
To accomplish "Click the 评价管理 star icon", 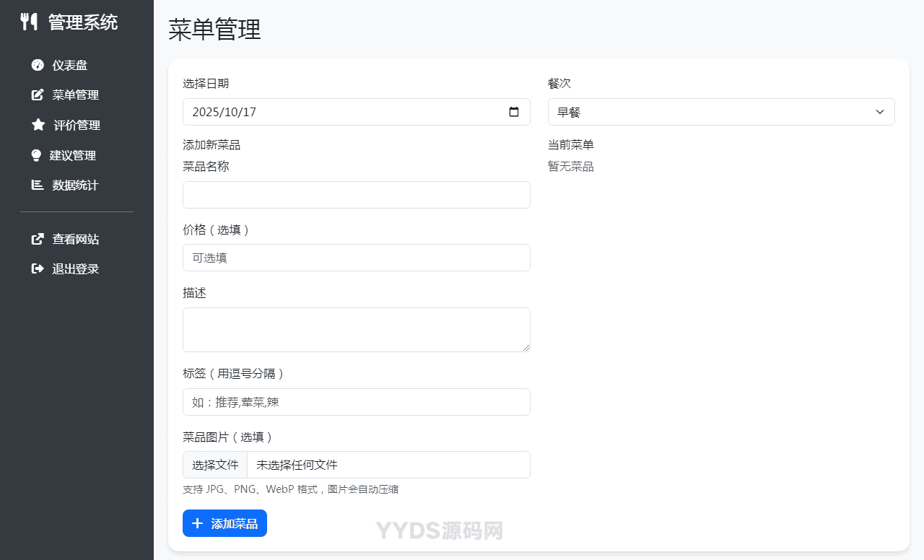I will (38, 125).
